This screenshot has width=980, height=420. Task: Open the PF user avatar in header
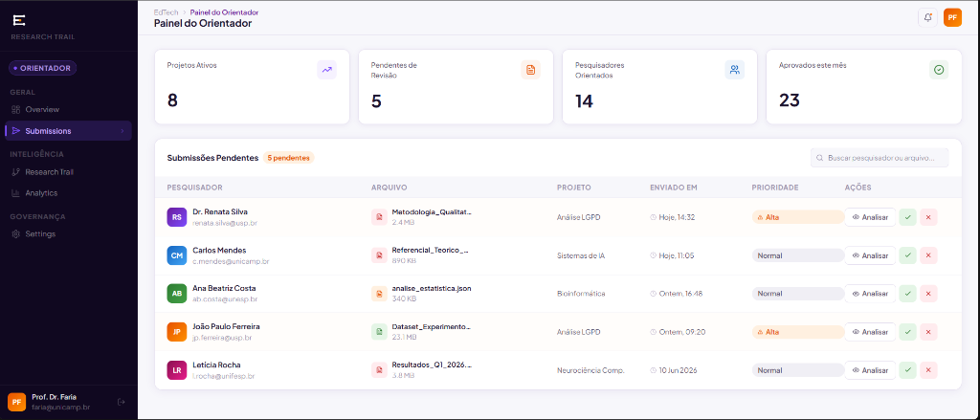point(952,17)
